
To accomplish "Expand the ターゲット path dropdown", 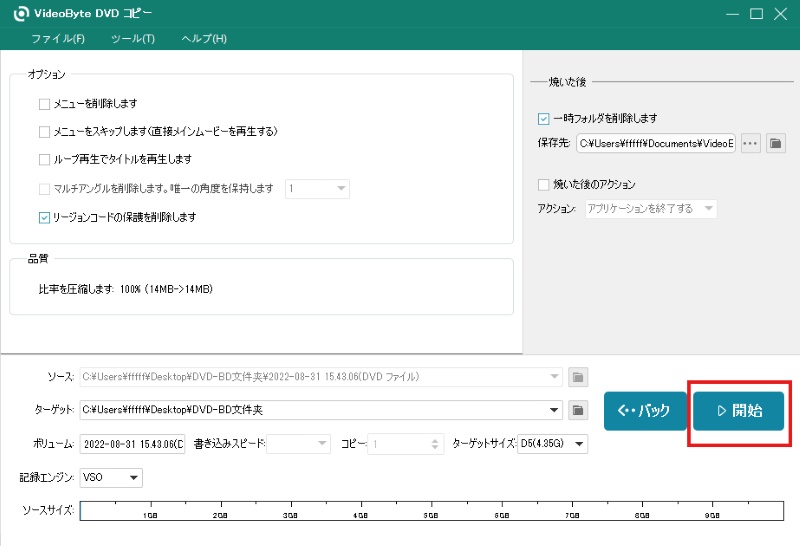I will tap(555, 410).
